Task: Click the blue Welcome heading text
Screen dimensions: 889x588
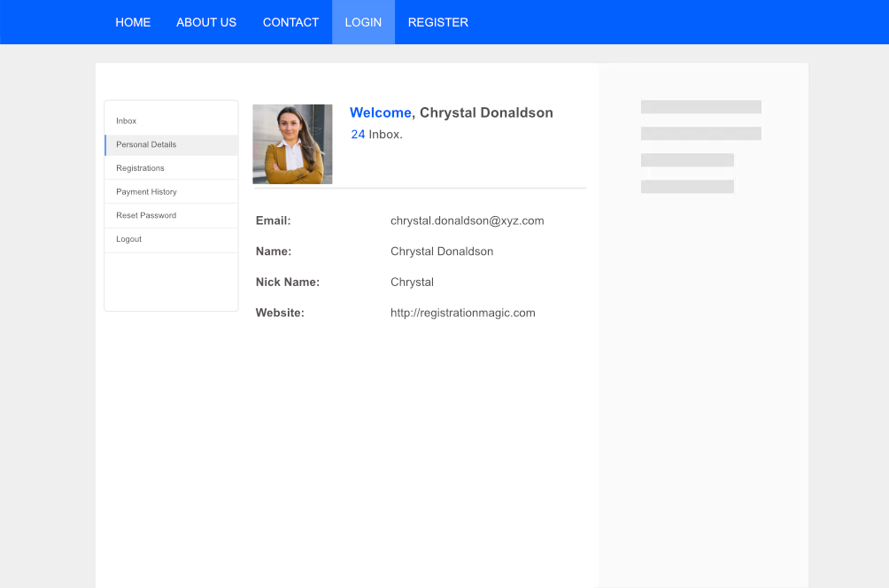Action: [380, 112]
